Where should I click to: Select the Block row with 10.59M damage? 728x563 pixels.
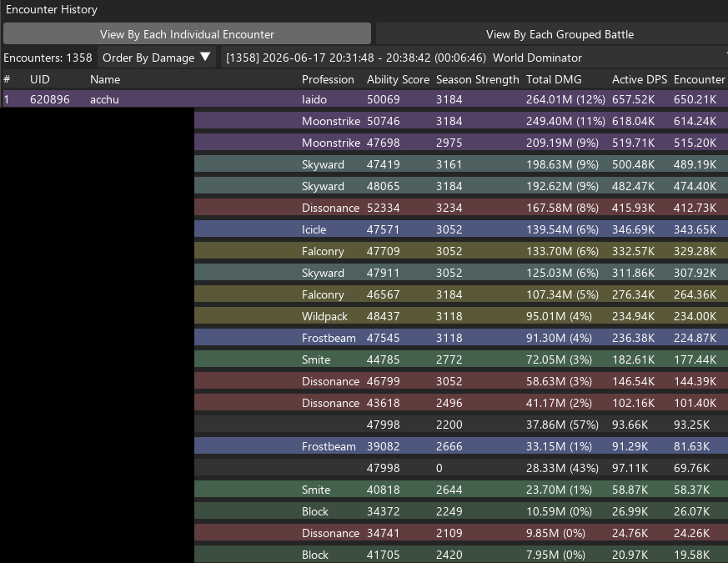pyautogui.click(x=461, y=511)
